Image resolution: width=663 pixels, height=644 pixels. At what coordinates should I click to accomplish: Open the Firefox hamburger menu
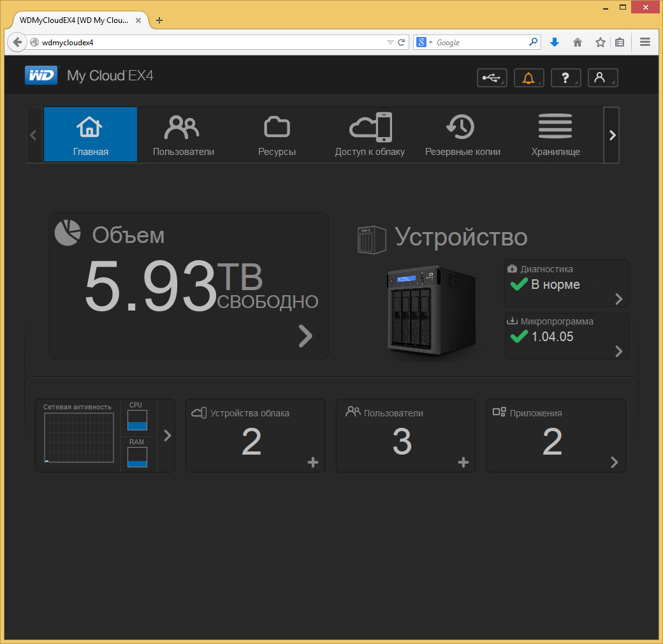(645, 42)
